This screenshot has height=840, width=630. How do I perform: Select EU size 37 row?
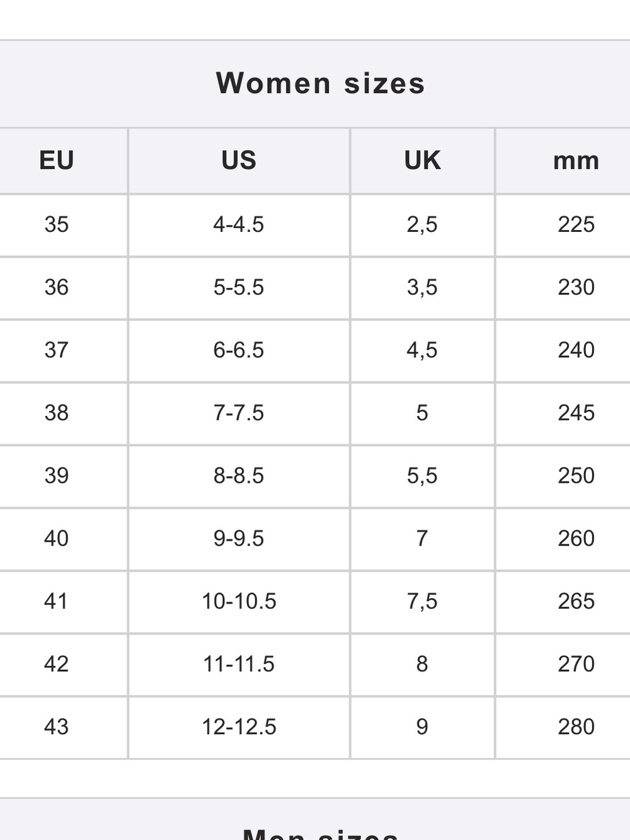tap(315, 350)
